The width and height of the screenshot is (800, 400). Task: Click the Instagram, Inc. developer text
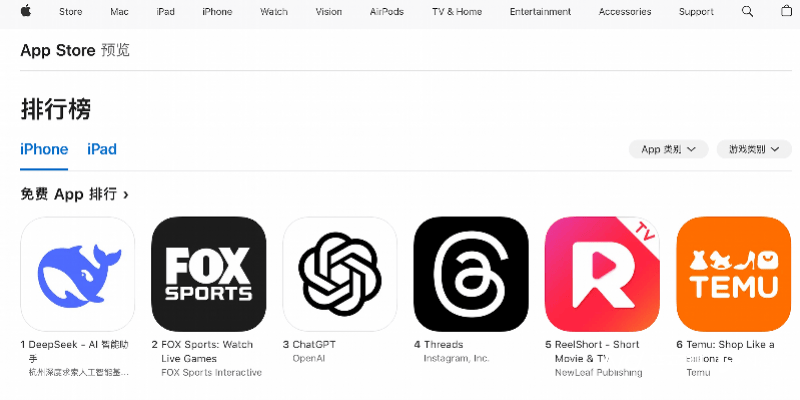coord(456,358)
